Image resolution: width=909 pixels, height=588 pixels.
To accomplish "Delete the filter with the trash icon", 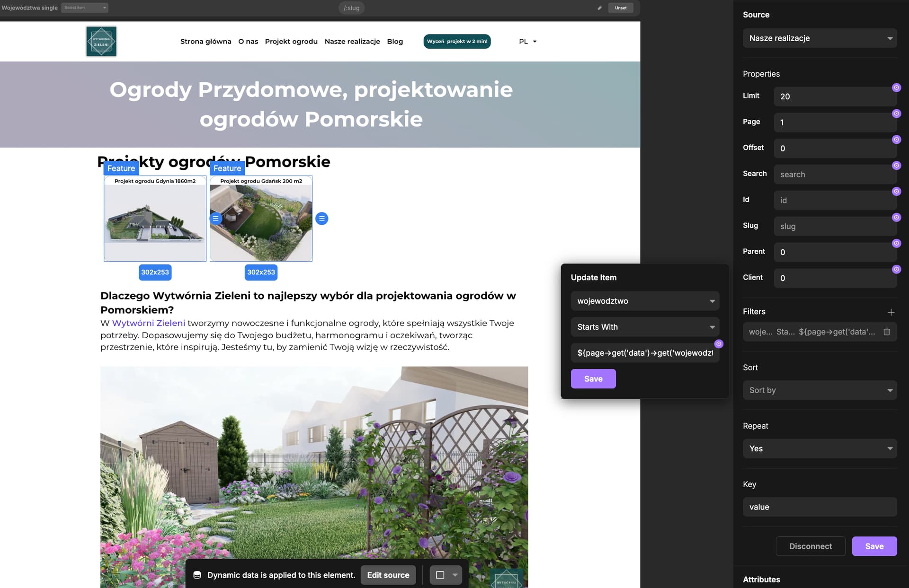I will (x=887, y=332).
